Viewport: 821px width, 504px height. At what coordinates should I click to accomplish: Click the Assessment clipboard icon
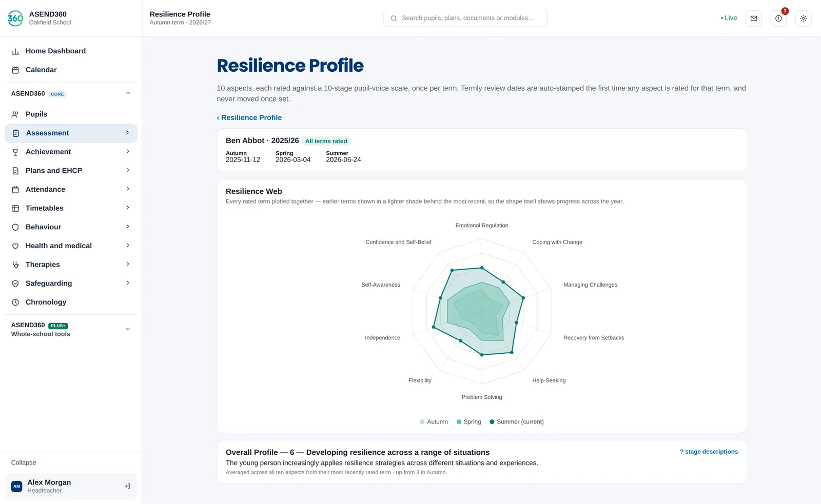[x=16, y=133]
